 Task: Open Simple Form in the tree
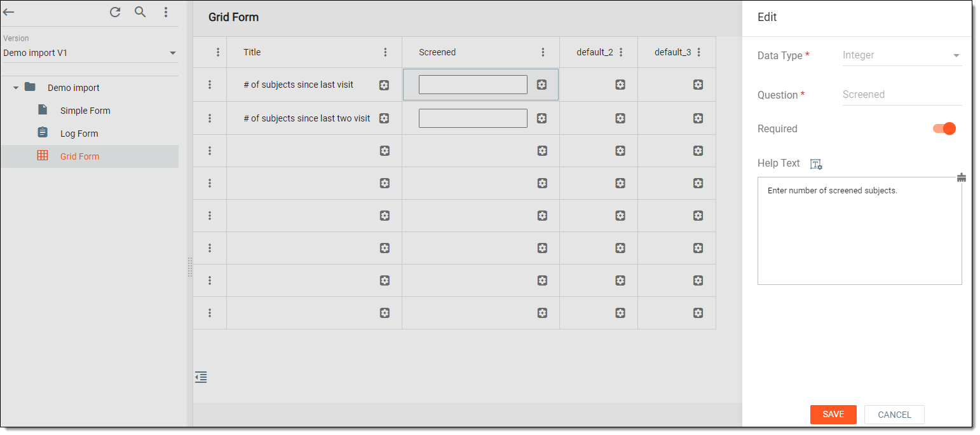pyautogui.click(x=85, y=111)
